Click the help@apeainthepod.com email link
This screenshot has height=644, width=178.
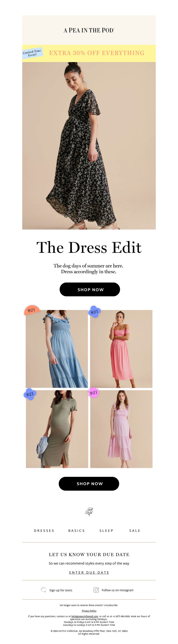85,616
